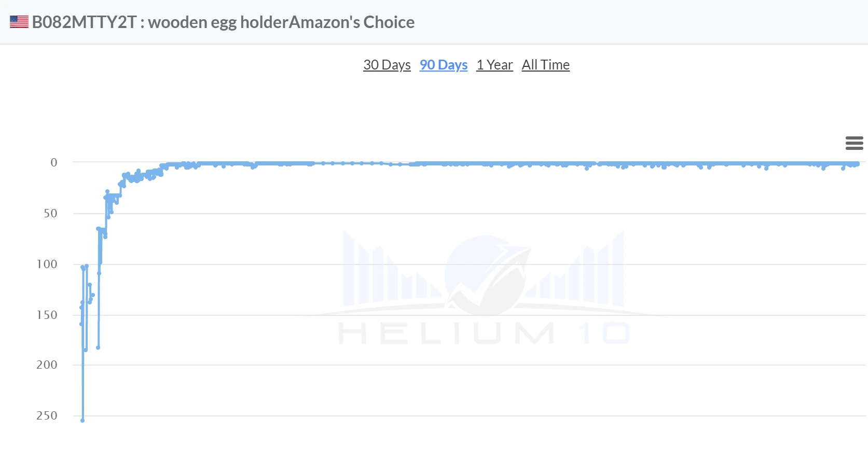The height and width of the screenshot is (460, 868).
Task: Click the HELIUM 10 watermark text
Action: click(485, 333)
